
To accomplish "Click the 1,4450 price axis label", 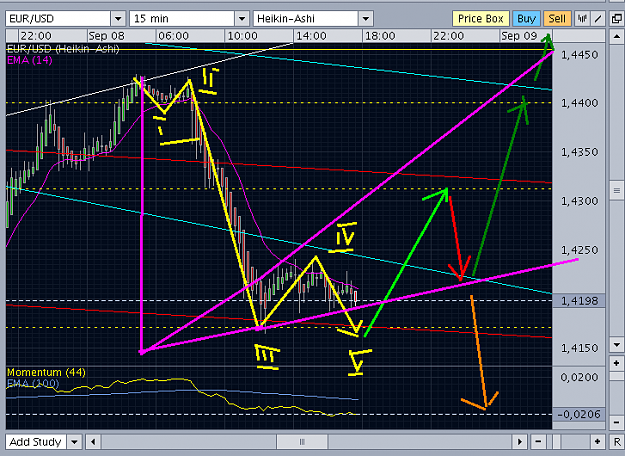I will click(x=580, y=55).
